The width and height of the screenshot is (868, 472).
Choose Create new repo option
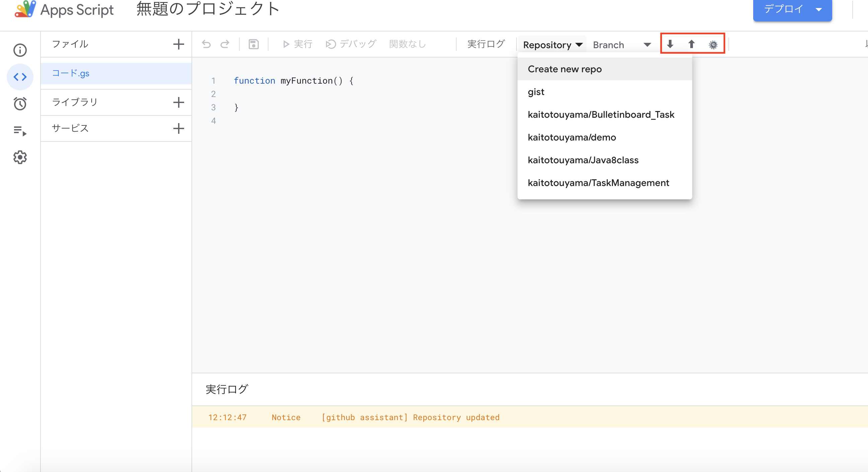[x=565, y=69]
